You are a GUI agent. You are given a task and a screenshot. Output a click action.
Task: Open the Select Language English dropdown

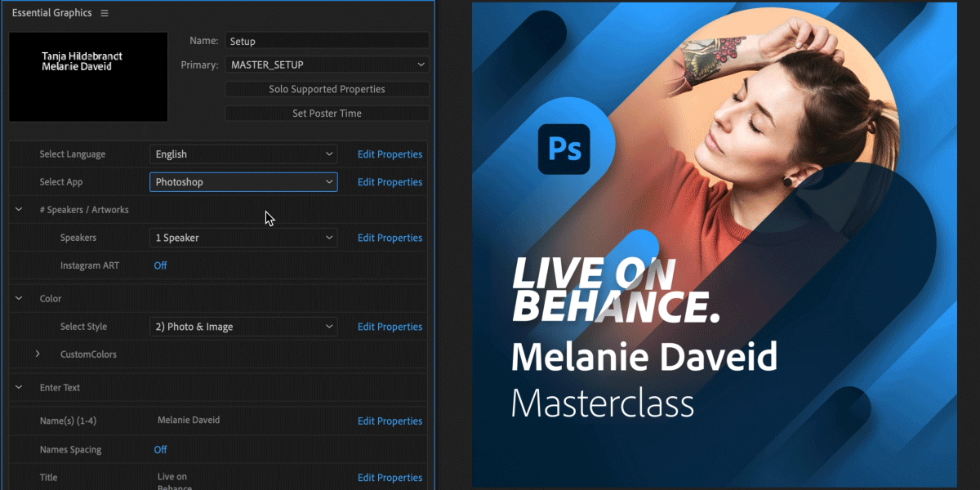pos(243,154)
